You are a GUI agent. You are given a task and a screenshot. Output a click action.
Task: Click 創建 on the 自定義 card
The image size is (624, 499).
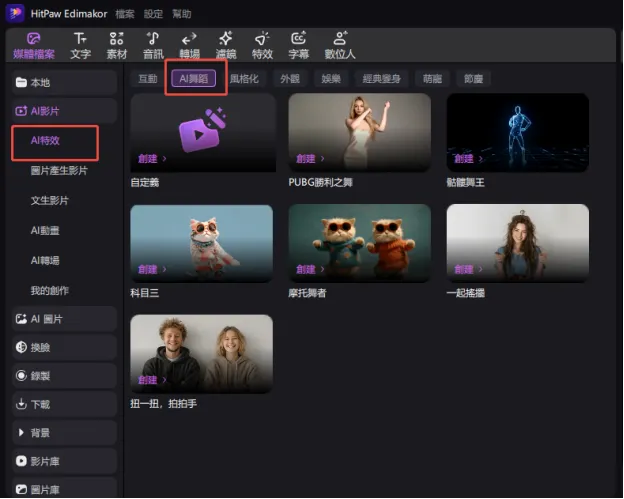coord(151,158)
